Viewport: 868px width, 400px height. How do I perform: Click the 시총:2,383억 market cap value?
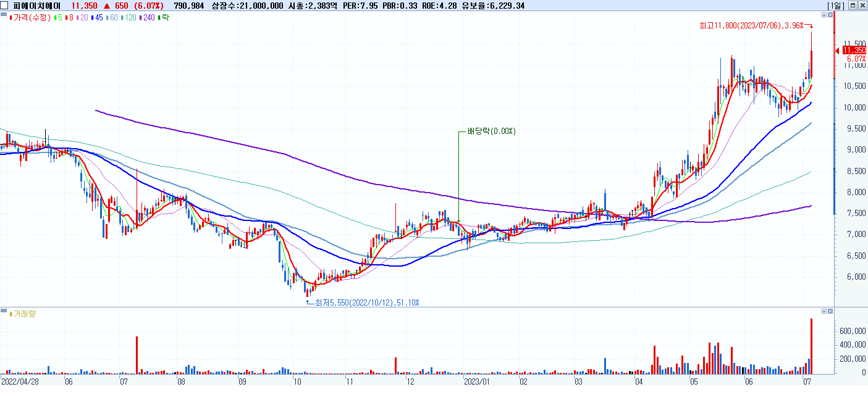click(x=312, y=6)
